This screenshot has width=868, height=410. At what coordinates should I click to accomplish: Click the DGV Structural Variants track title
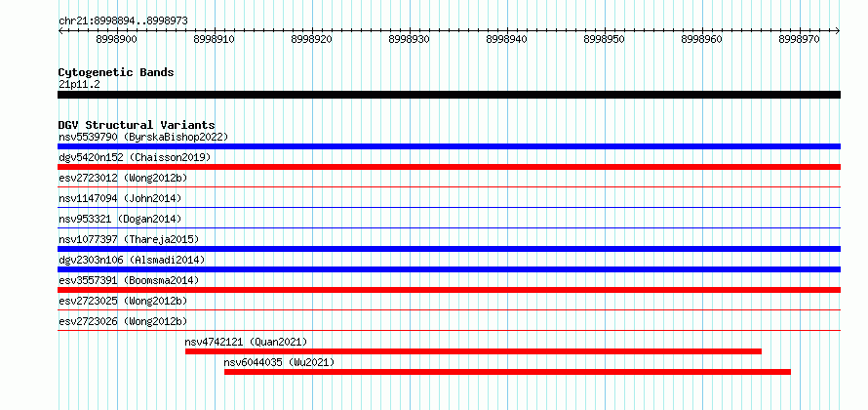(137, 125)
